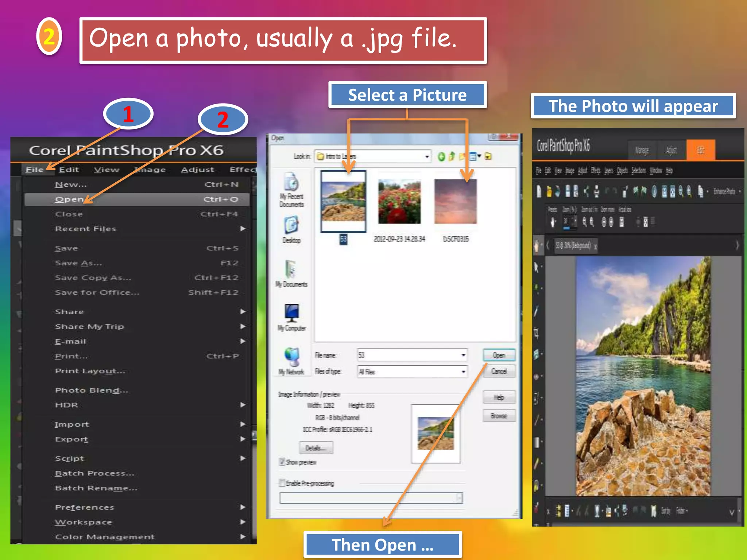Enable Pre-processing checkbox
This screenshot has height=560, width=747.
tap(282, 483)
